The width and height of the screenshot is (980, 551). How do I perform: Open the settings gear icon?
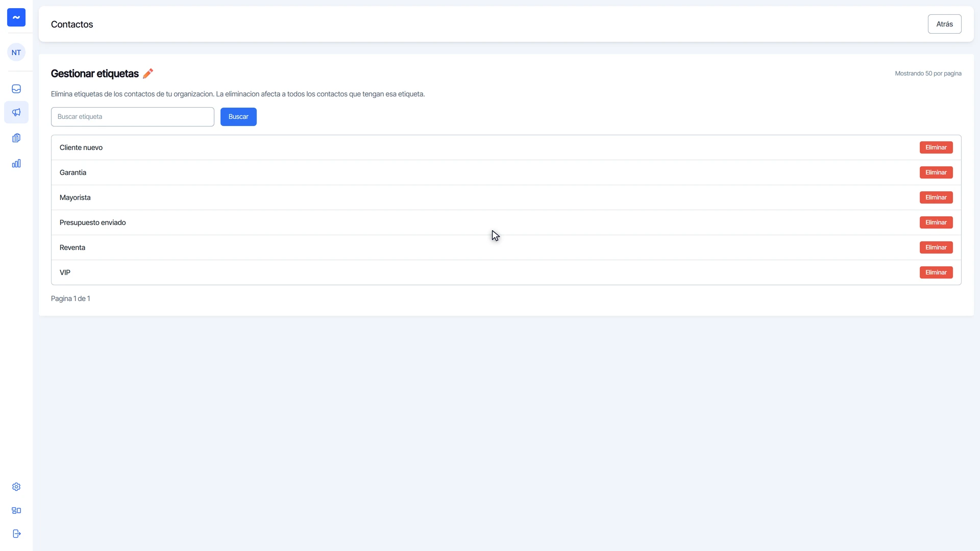[x=16, y=487]
